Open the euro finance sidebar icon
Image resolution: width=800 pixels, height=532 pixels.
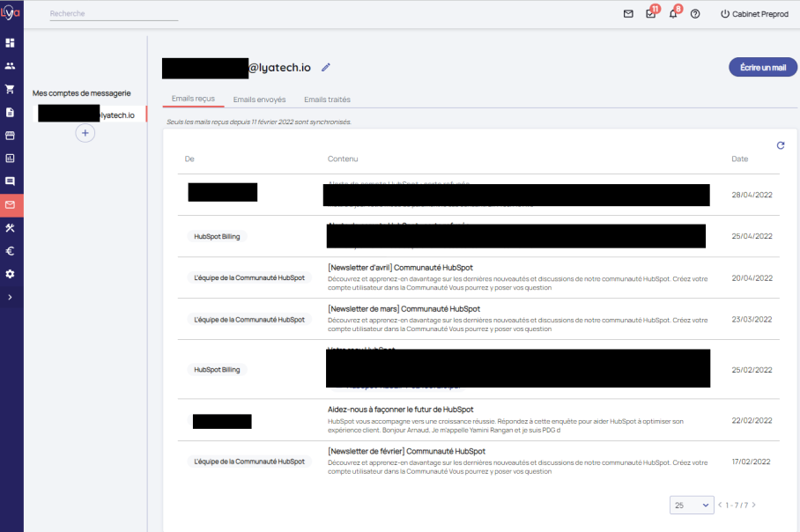(x=11, y=251)
